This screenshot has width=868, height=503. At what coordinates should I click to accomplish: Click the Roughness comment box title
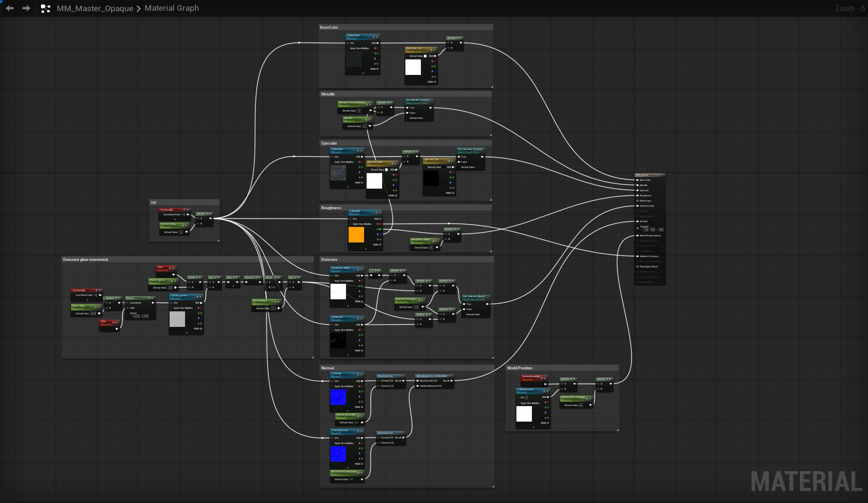tap(331, 208)
